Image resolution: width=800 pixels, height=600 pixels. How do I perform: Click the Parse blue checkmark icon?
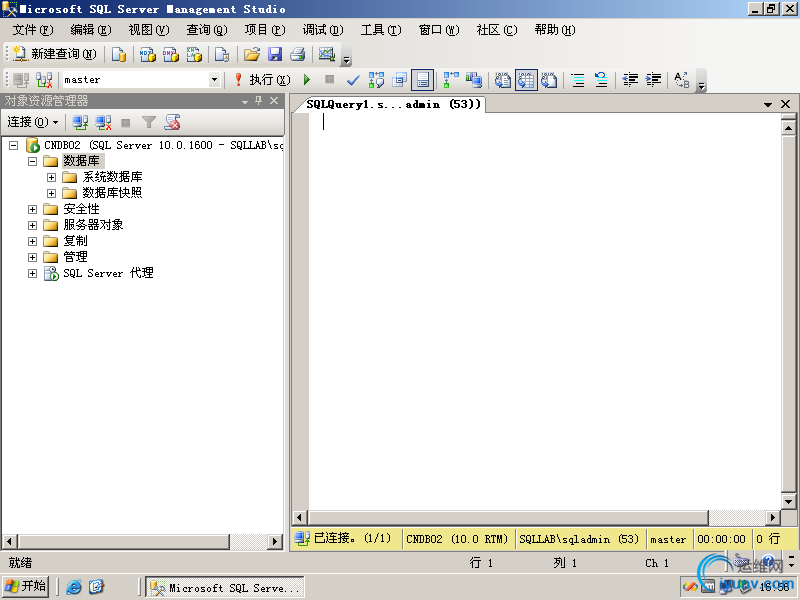(353, 80)
